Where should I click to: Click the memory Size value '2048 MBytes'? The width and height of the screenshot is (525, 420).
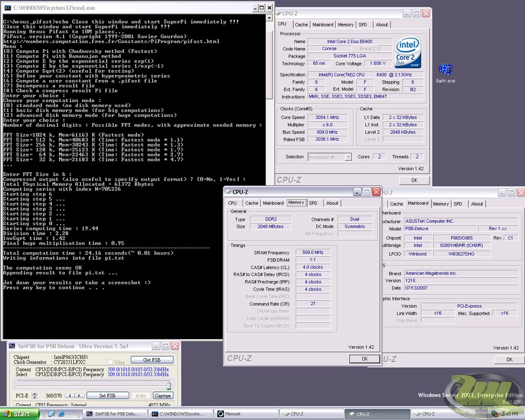click(x=271, y=227)
